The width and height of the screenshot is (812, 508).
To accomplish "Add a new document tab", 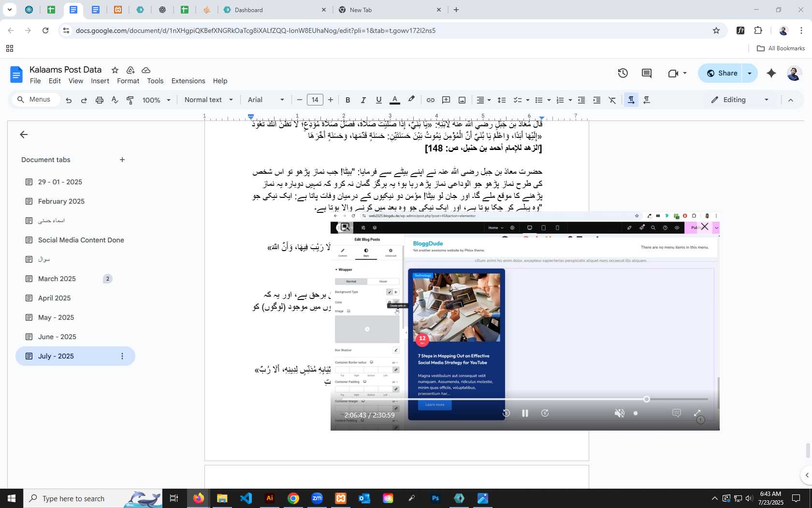I will [x=122, y=160].
